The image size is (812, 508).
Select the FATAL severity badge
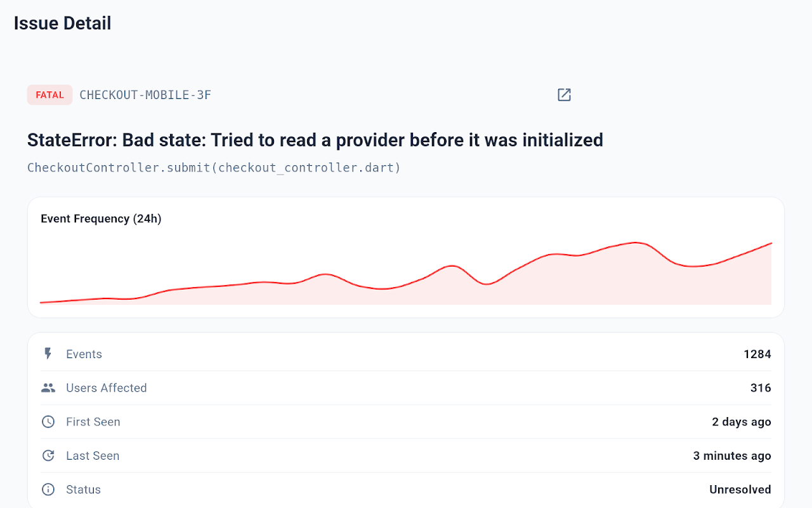49,95
